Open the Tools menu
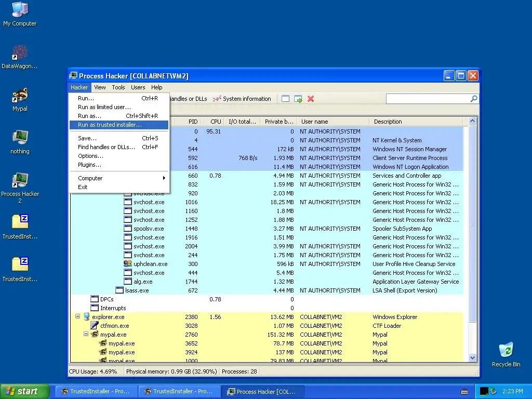This screenshot has width=532, height=399. (x=118, y=87)
